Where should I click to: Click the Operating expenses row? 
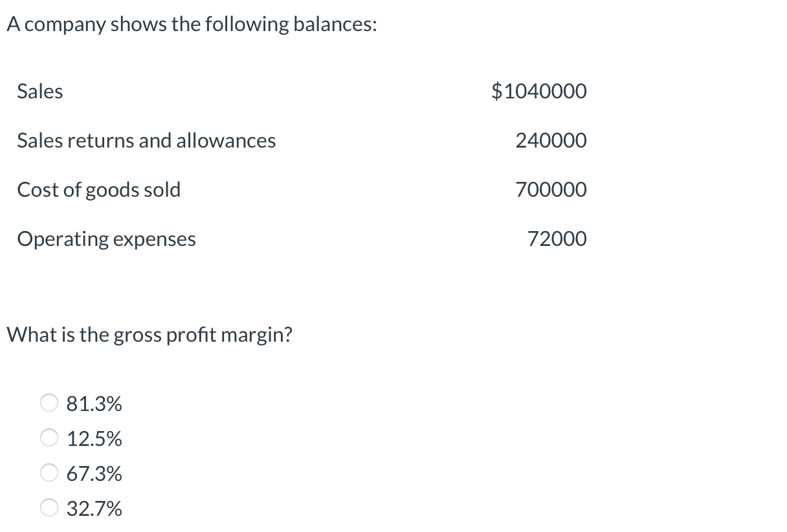106,239
